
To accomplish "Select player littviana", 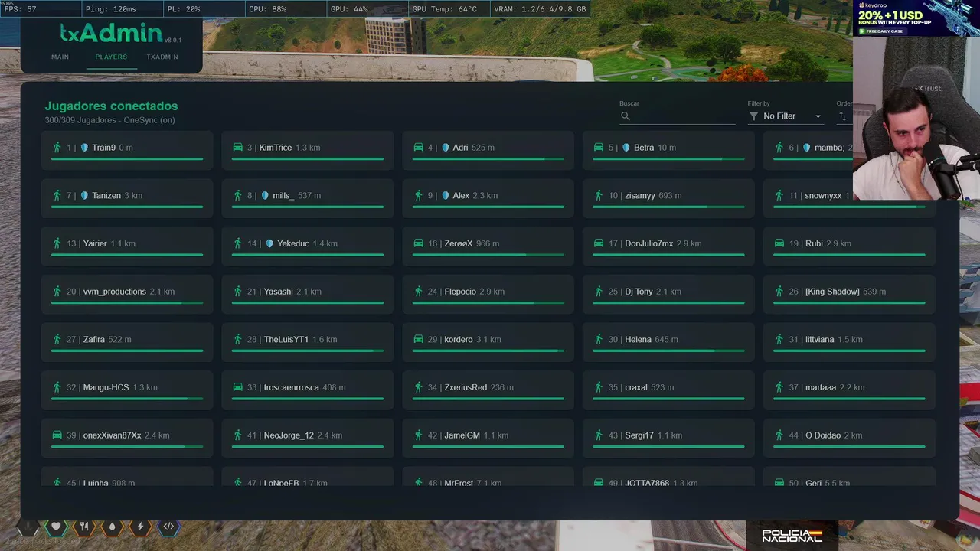I will click(850, 342).
